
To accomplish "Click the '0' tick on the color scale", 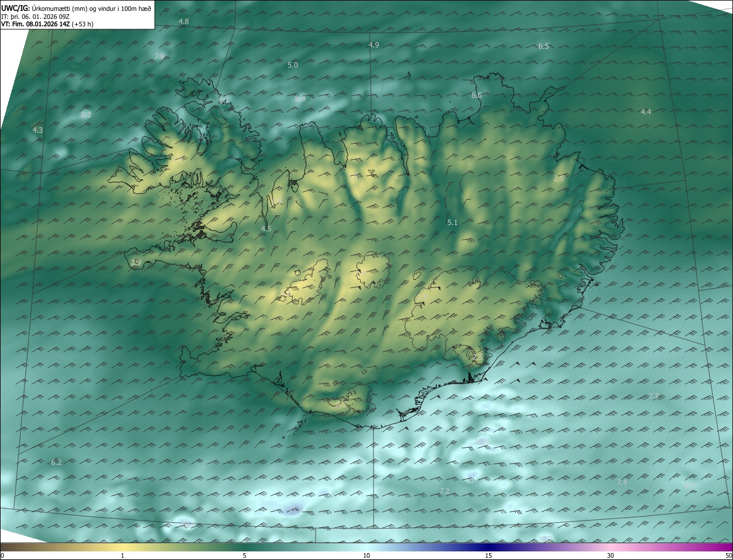I will click(2, 556).
